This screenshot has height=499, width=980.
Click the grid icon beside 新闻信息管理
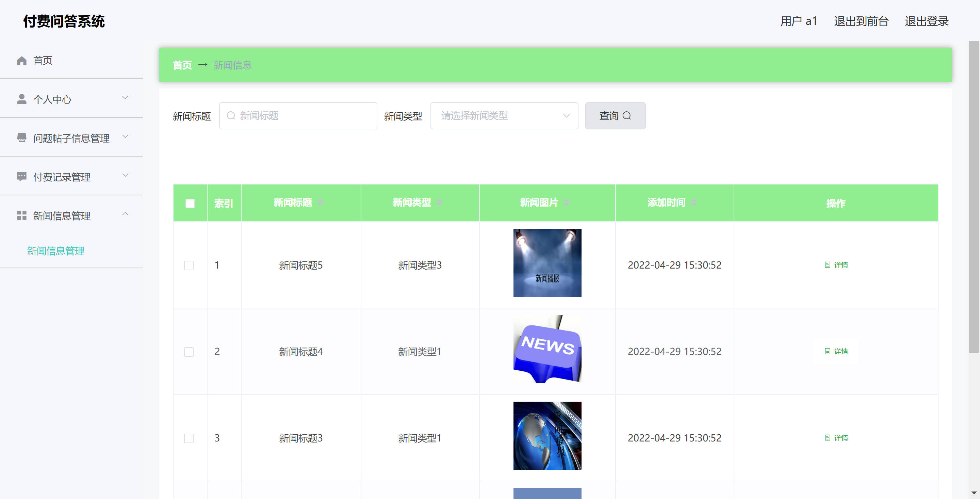click(x=22, y=215)
